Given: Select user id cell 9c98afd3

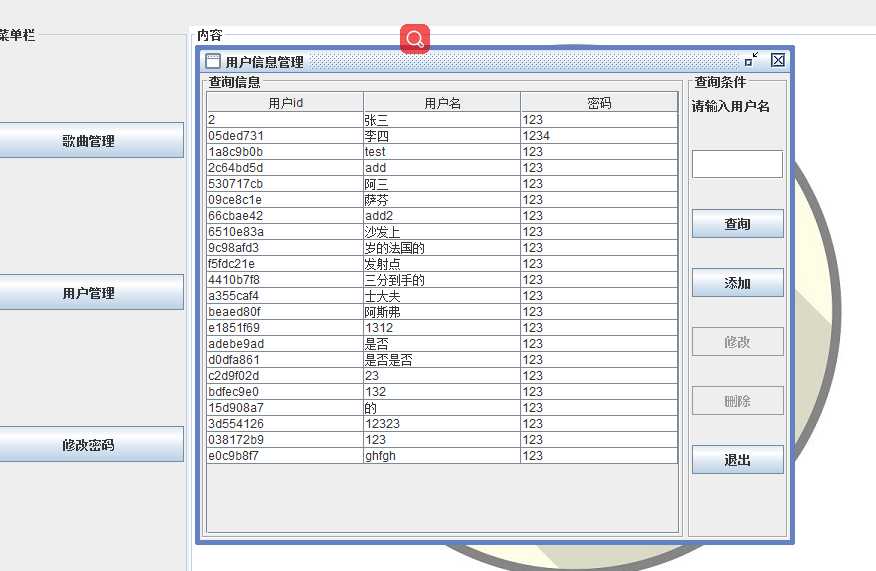Looking at the screenshot, I should pos(285,248).
